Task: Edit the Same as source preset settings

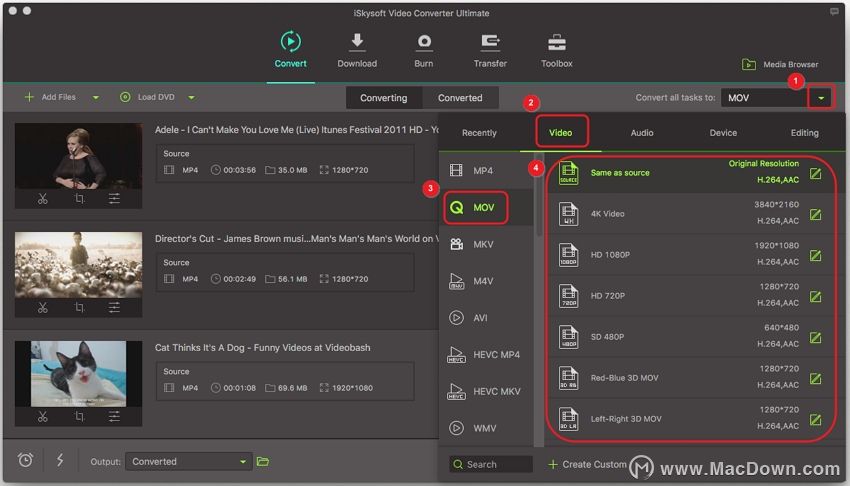Action: 815,174
